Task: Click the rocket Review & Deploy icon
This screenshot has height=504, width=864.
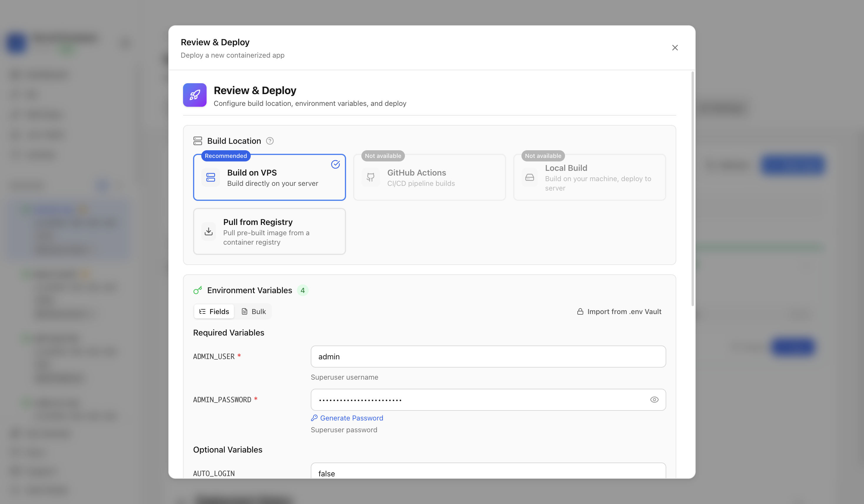Action: tap(195, 95)
